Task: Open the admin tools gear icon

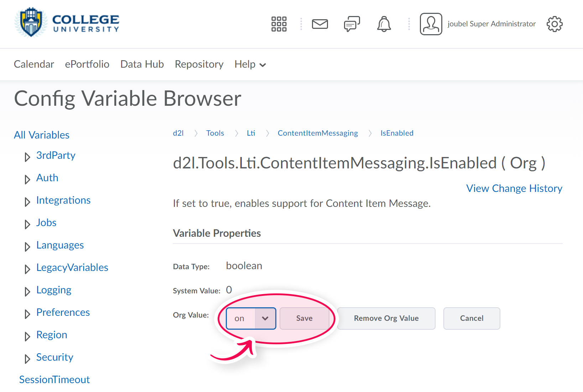Action: [x=555, y=24]
